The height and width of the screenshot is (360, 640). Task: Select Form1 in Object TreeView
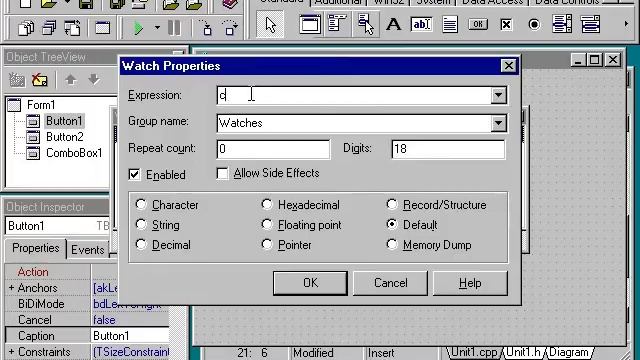coord(41,105)
